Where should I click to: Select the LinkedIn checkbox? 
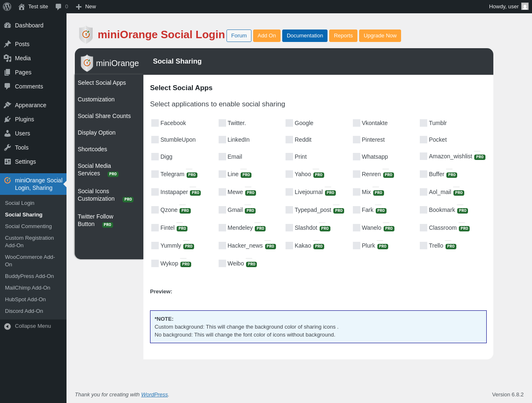coord(222,140)
